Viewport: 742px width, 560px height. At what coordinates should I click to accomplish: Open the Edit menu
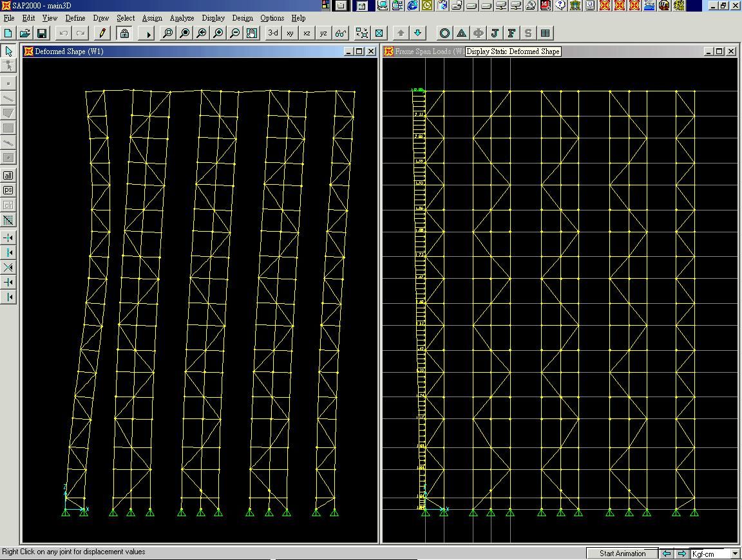tap(28, 18)
